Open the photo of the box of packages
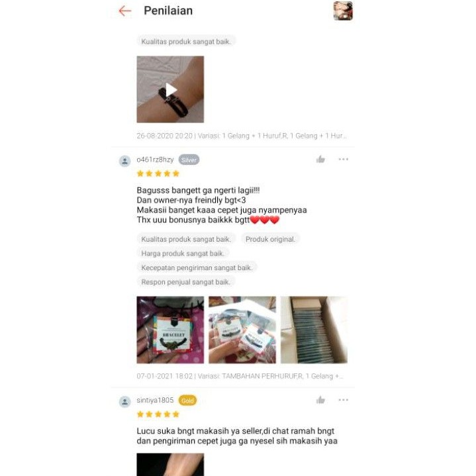The image size is (476, 476). click(x=314, y=330)
